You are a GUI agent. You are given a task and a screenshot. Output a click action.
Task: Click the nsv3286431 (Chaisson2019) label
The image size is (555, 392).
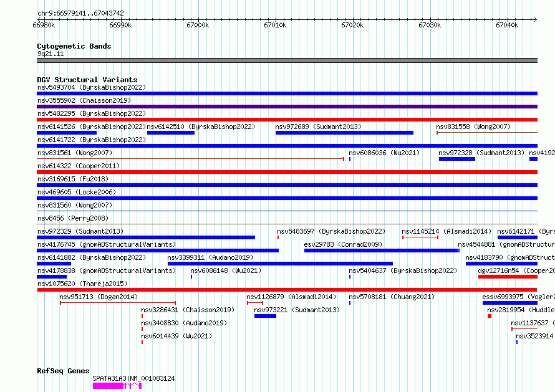pos(188,310)
